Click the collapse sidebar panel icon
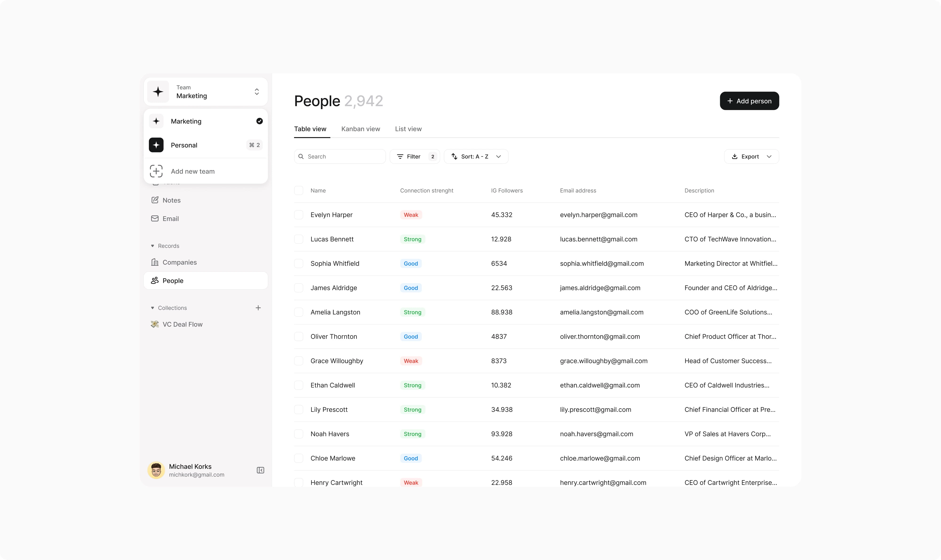The height and width of the screenshot is (560, 941). pyautogui.click(x=260, y=470)
